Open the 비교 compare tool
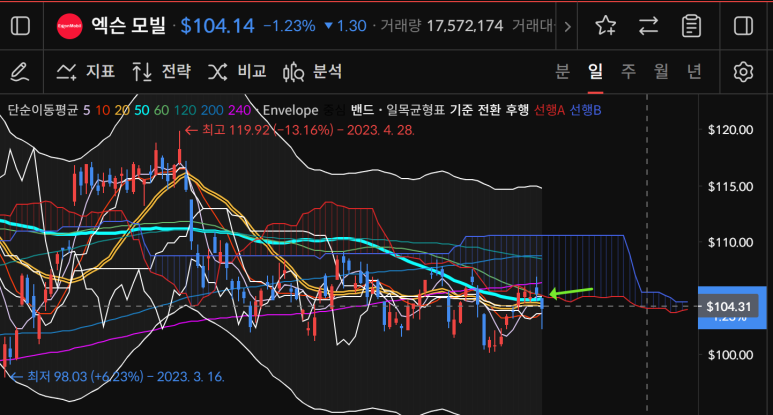The image size is (773, 415). click(x=237, y=71)
